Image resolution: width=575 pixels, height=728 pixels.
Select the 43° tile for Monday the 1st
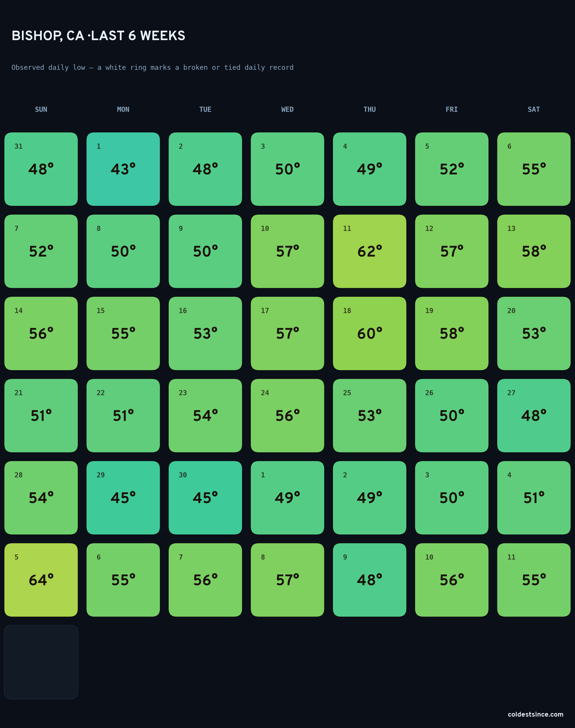[123, 169]
